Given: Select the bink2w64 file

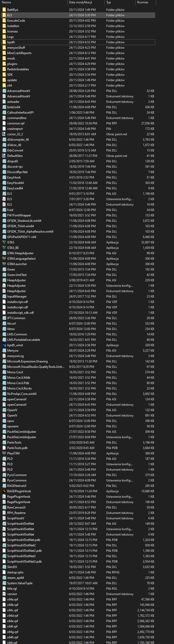Looking at the screenshot, I should coord(78,107).
